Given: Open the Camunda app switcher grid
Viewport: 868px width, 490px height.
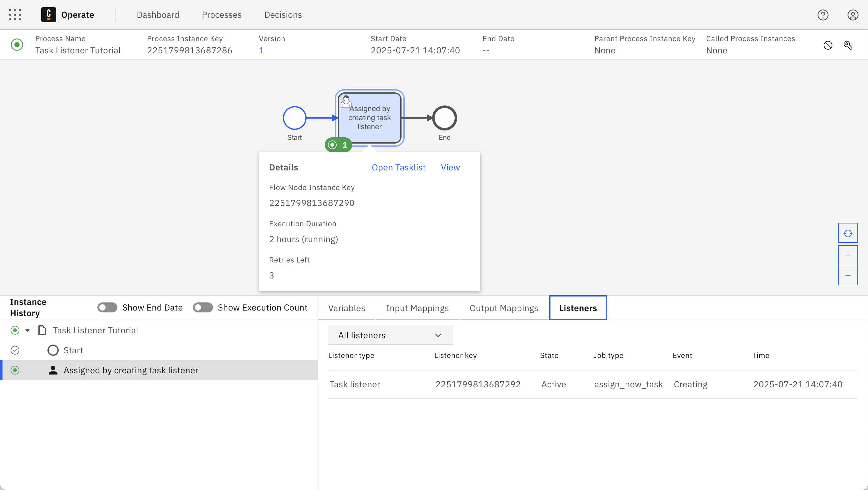Looking at the screenshot, I should point(15,14).
